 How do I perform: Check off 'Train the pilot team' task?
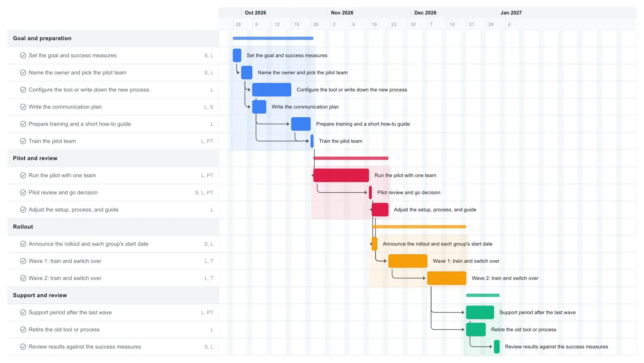pyautogui.click(x=23, y=141)
